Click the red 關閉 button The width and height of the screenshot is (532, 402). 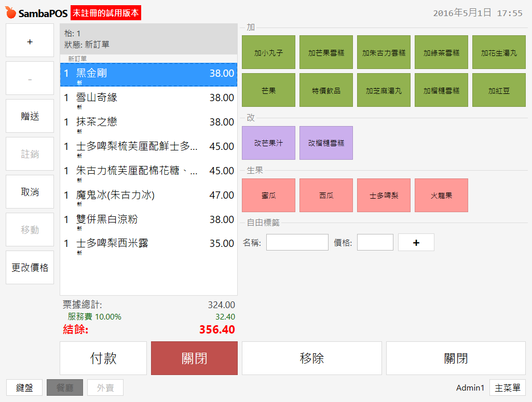pyautogui.click(x=194, y=358)
